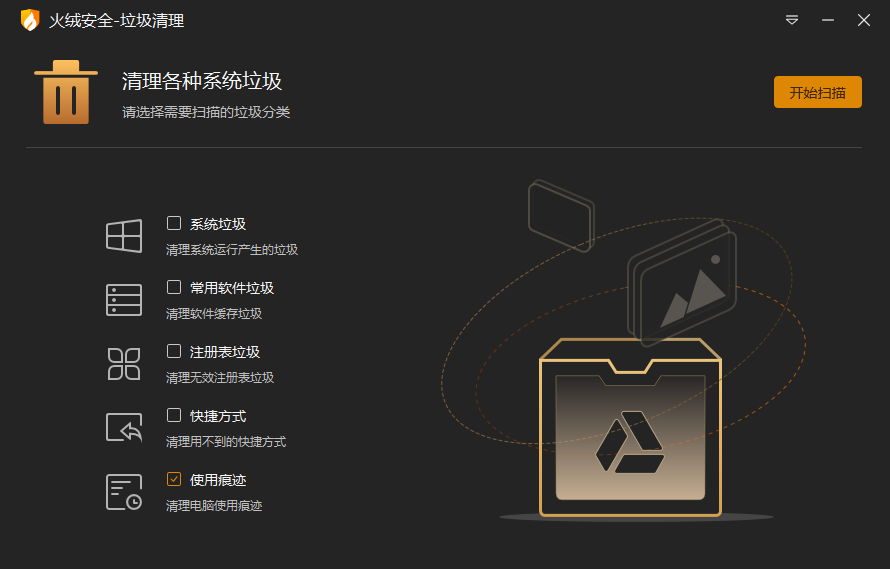
Task: Click the server-style common software junk icon
Action: (x=124, y=300)
